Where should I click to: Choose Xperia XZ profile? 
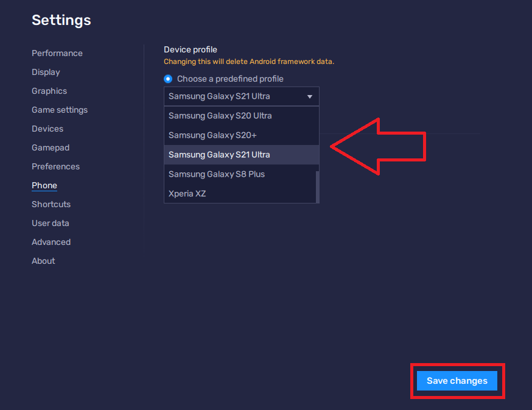(x=240, y=194)
